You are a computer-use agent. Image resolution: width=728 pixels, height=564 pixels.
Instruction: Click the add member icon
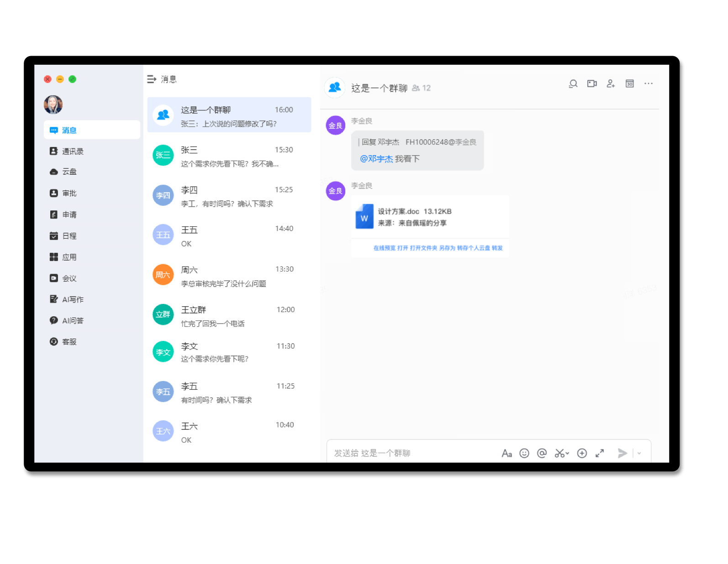[x=611, y=84]
